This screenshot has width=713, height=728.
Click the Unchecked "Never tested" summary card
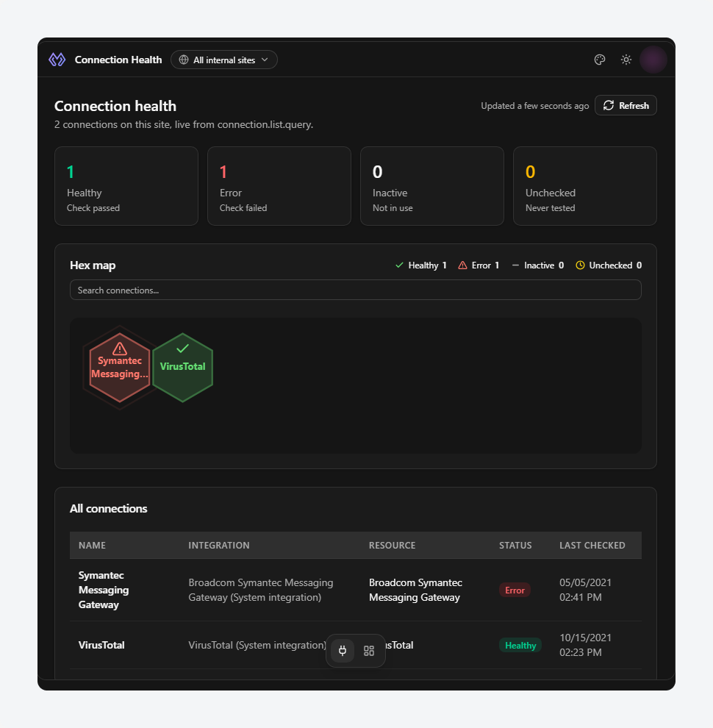(585, 186)
